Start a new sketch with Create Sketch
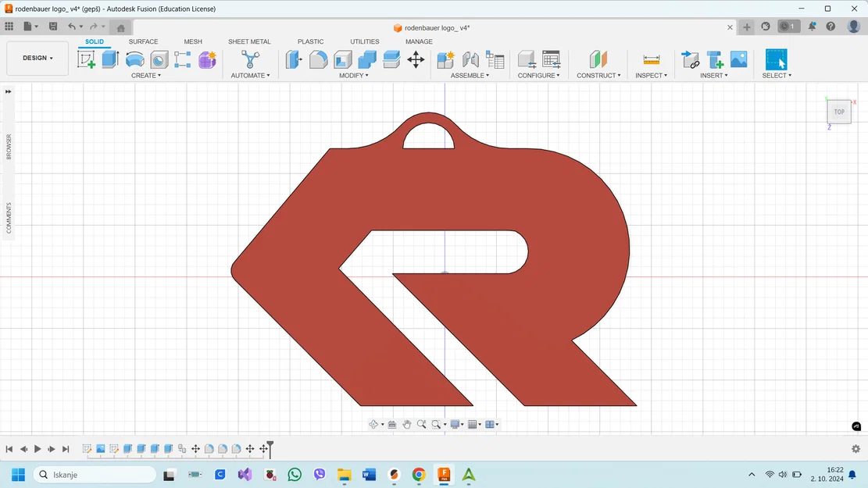868x488 pixels. pos(87,59)
